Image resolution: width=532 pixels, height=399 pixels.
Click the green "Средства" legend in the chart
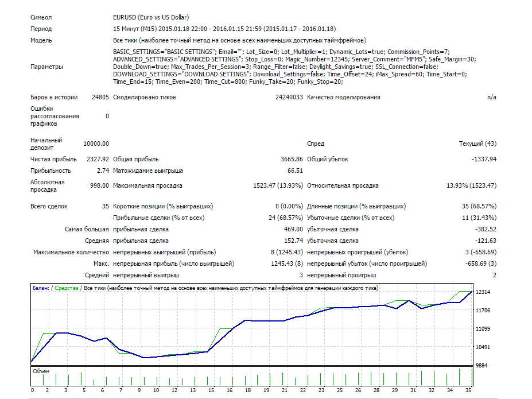point(66,288)
